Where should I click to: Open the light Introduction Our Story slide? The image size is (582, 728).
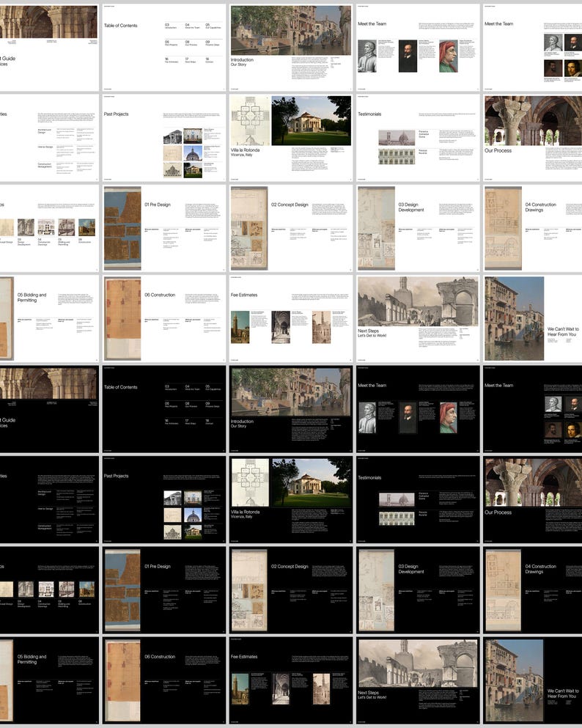coord(291,48)
